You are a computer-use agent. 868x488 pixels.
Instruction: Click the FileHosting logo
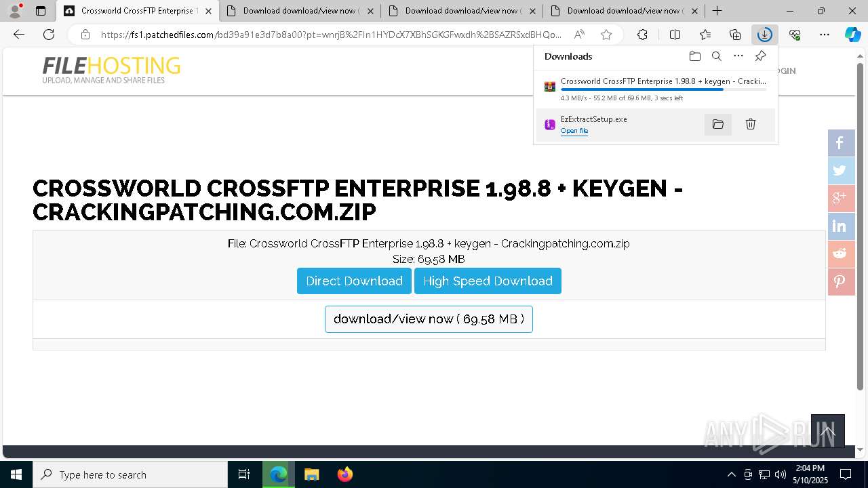(x=111, y=70)
